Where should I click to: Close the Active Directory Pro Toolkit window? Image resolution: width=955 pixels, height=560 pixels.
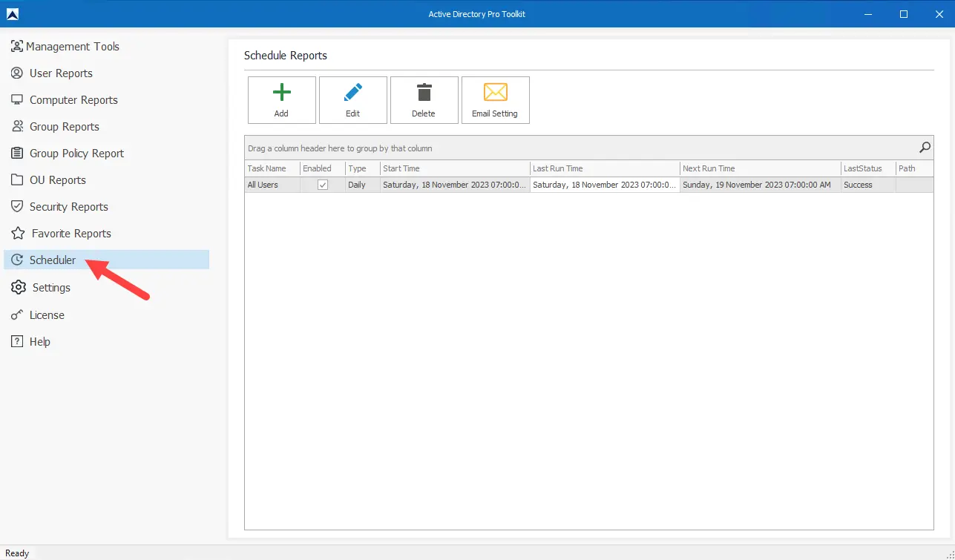[938, 13]
